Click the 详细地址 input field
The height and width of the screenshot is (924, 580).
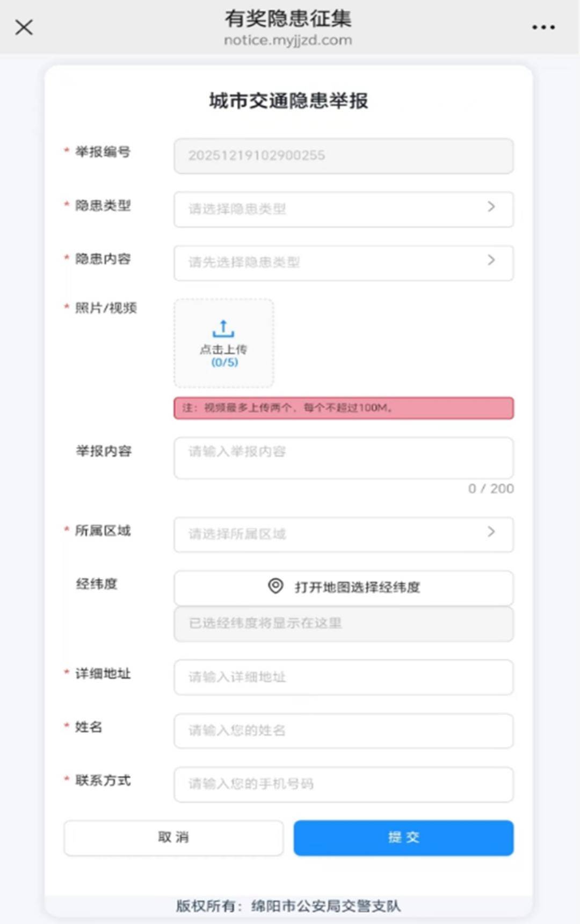tap(343, 677)
